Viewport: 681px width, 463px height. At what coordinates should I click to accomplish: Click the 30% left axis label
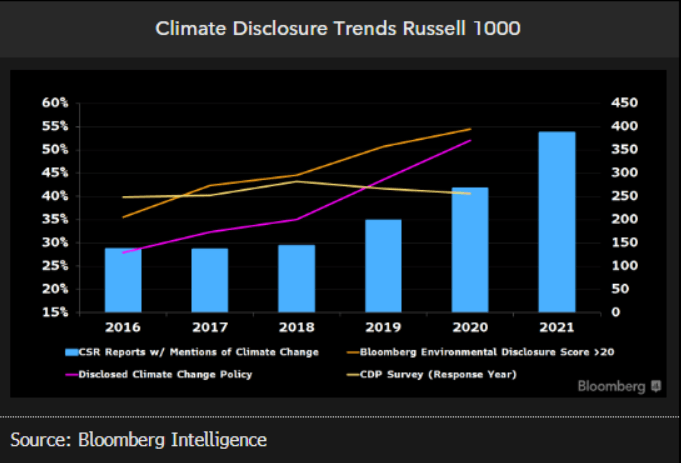(55, 243)
